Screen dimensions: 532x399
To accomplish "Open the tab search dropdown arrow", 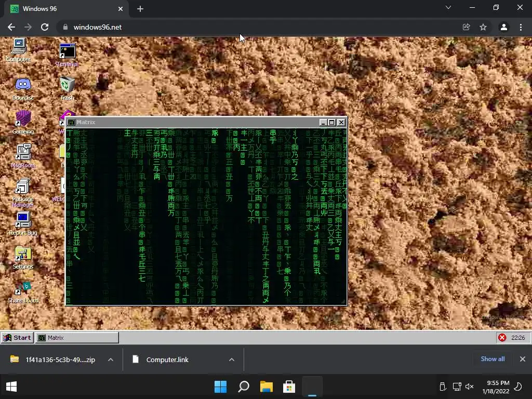I will click(x=448, y=7).
